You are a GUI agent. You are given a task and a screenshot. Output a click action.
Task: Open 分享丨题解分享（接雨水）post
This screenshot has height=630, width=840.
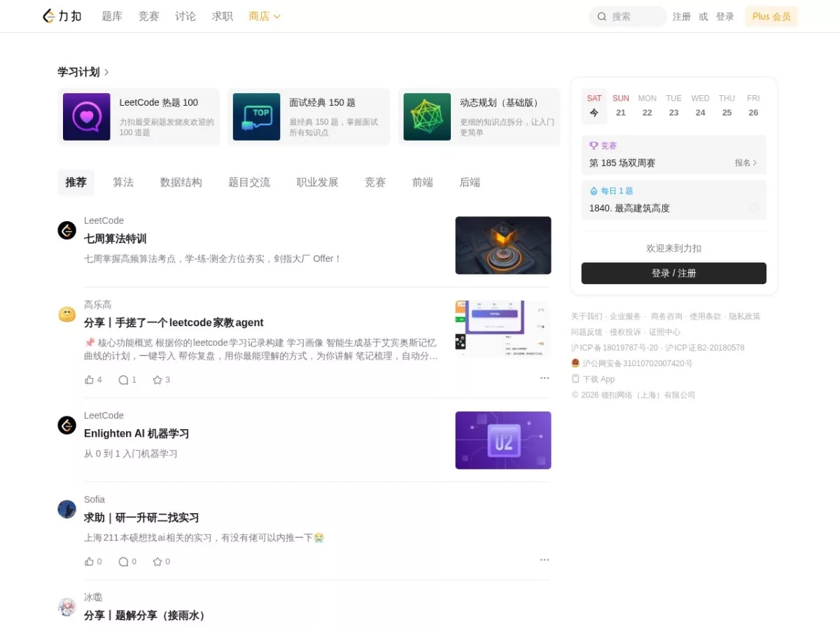146,615
